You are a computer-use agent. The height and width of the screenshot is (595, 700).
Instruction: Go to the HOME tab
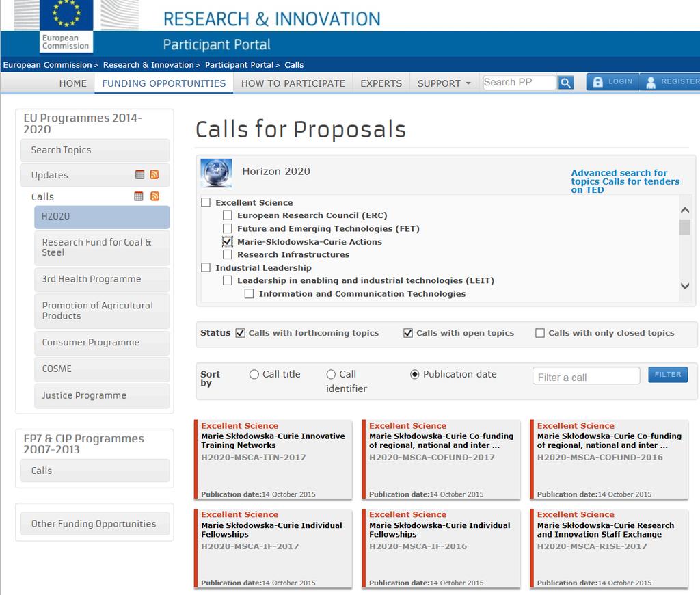coord(73,83)
